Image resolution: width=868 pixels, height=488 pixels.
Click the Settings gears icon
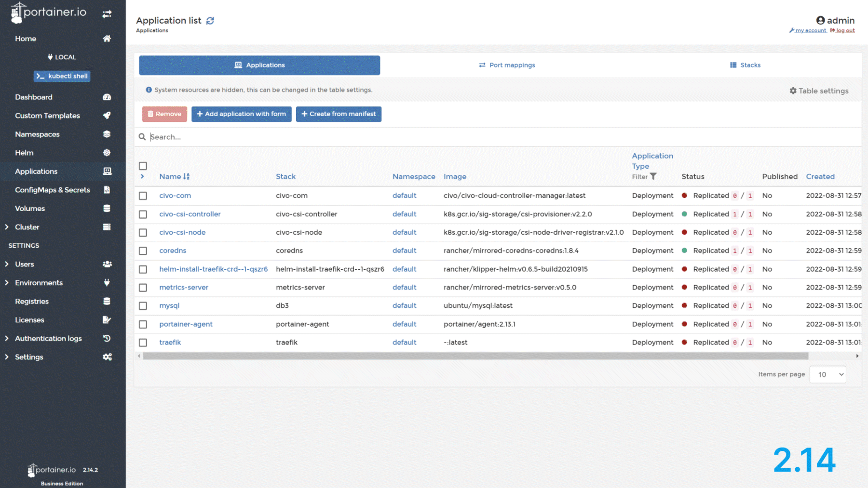pos(107,357)
